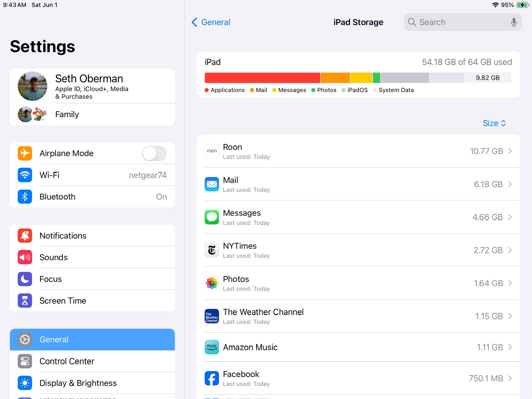Tap the 10.77 GB Roon size

pyautogui.click(x=486, y=151)
